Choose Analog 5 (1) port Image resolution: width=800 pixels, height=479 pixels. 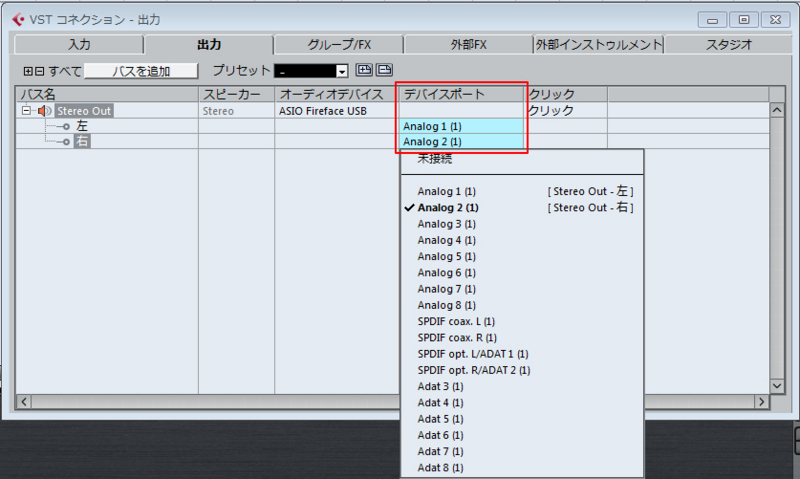coord(522,257)
